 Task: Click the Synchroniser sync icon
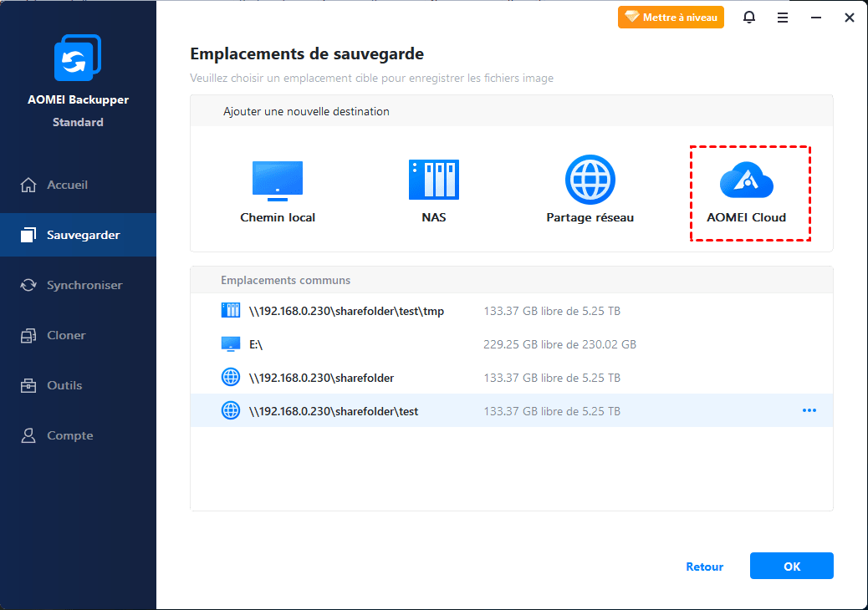pos(28,285)
